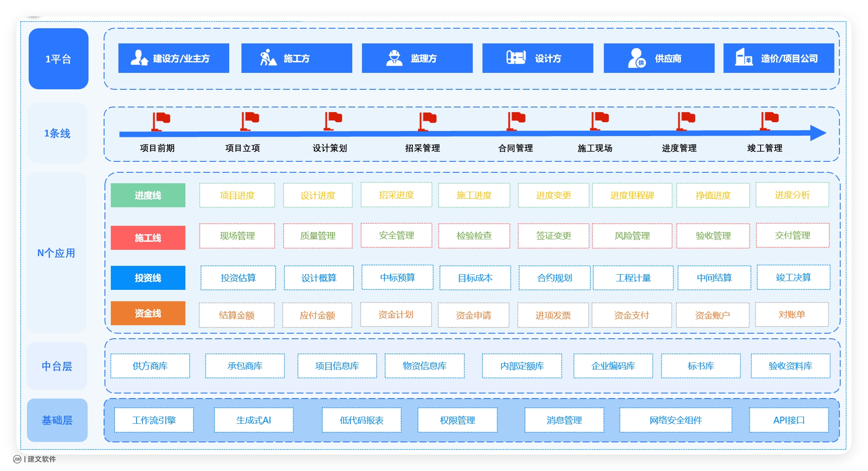Open the 物资信息库 box
Viewport: 868px width, 471px height.
(424, 366)
